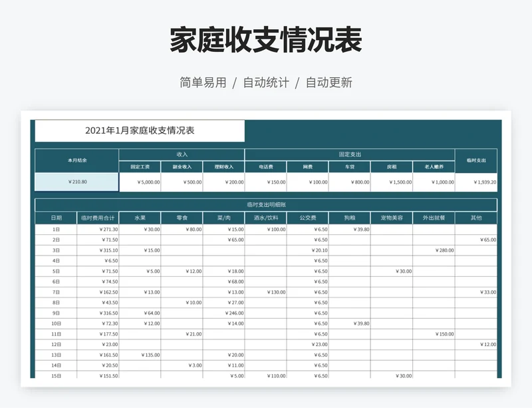532x408 pixels.
Task: Click the 宠物美容 column header
Action: coord(392,218)
